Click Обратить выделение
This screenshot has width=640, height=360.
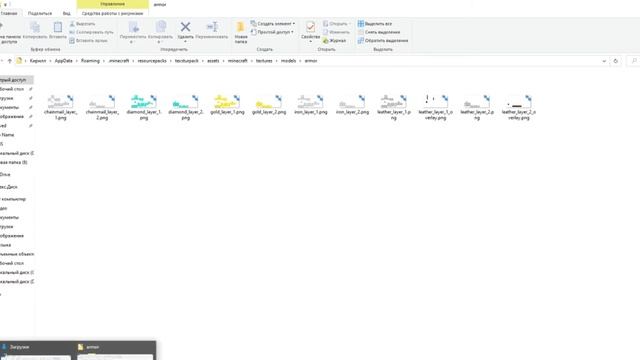[383, 40]
